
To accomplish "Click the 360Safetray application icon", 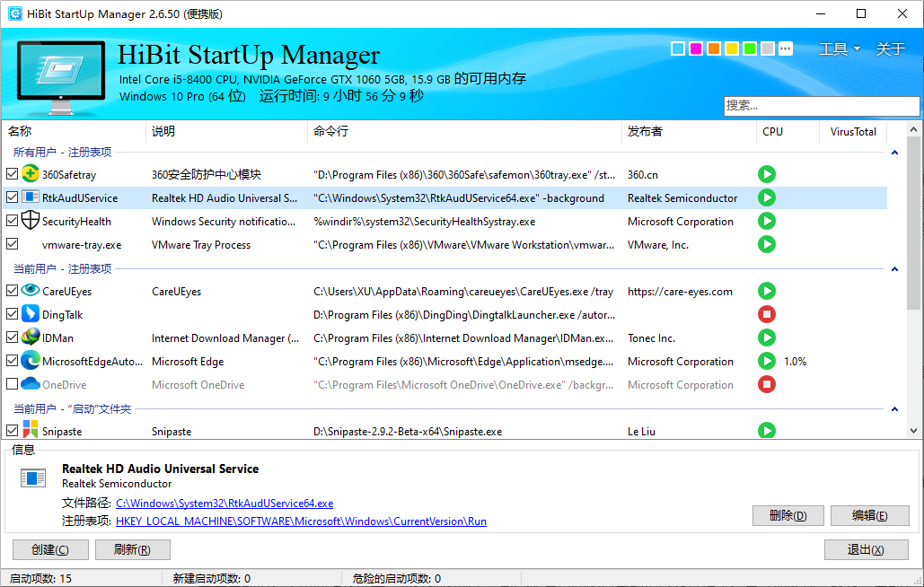I will 31,174.
